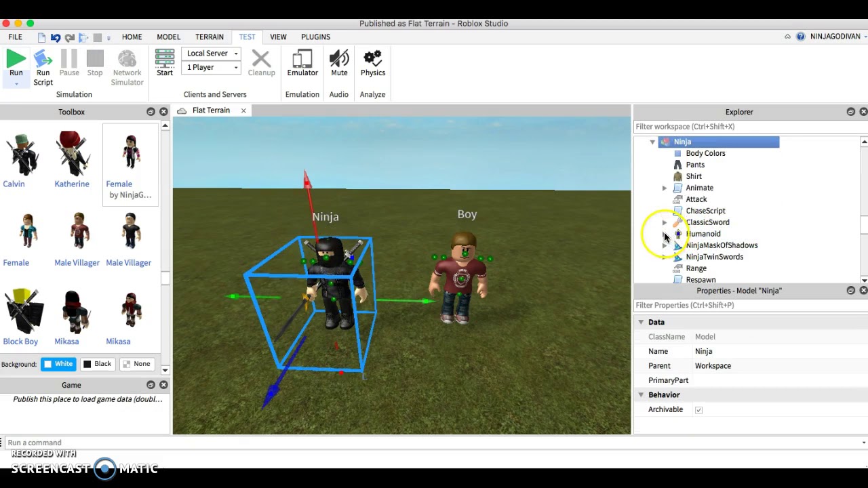Edit the Name property value Ninja

780,351
